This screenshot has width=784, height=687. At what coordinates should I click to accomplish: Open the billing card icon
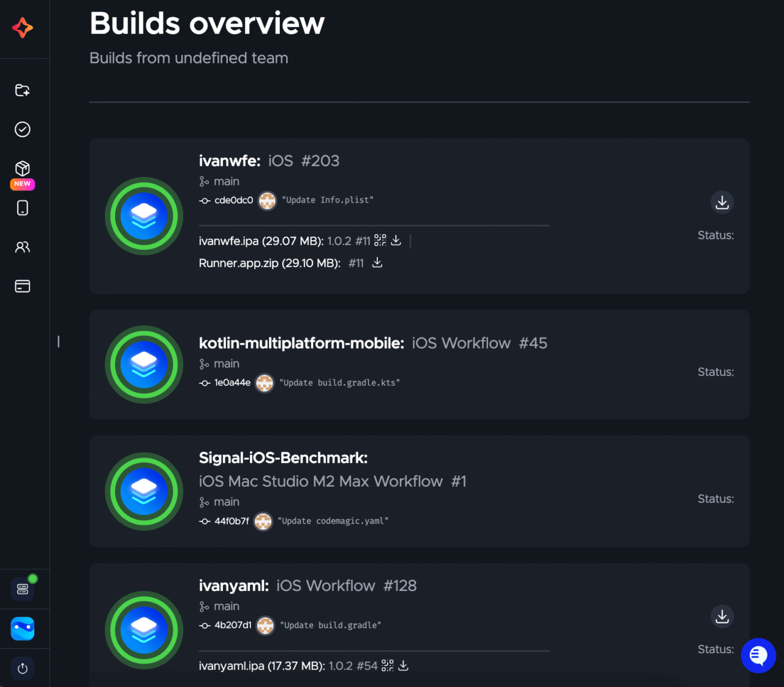[x=23, y=286]
